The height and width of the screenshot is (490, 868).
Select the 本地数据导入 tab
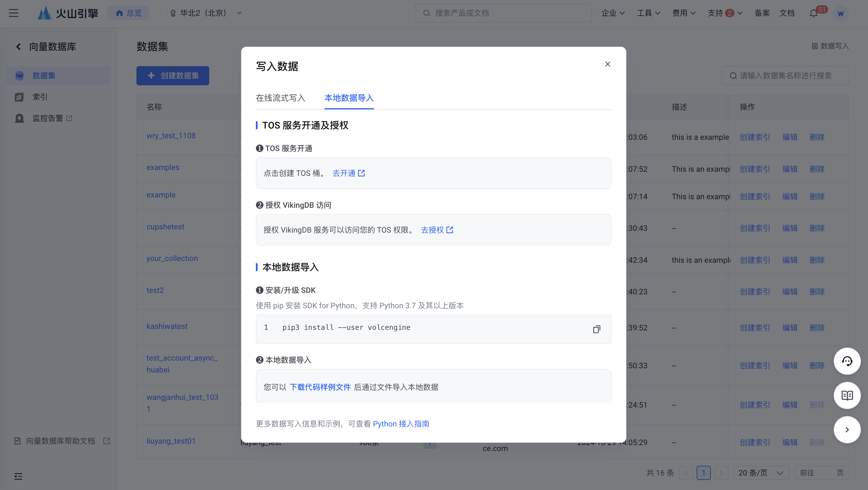click(x=349, y=98)
